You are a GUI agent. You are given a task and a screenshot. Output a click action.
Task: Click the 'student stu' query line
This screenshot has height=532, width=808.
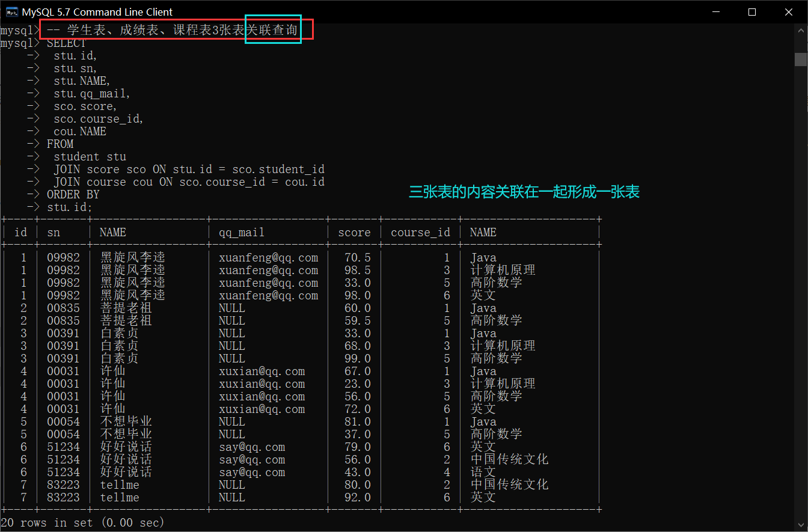pyautogui.click(x=90, y=157)
